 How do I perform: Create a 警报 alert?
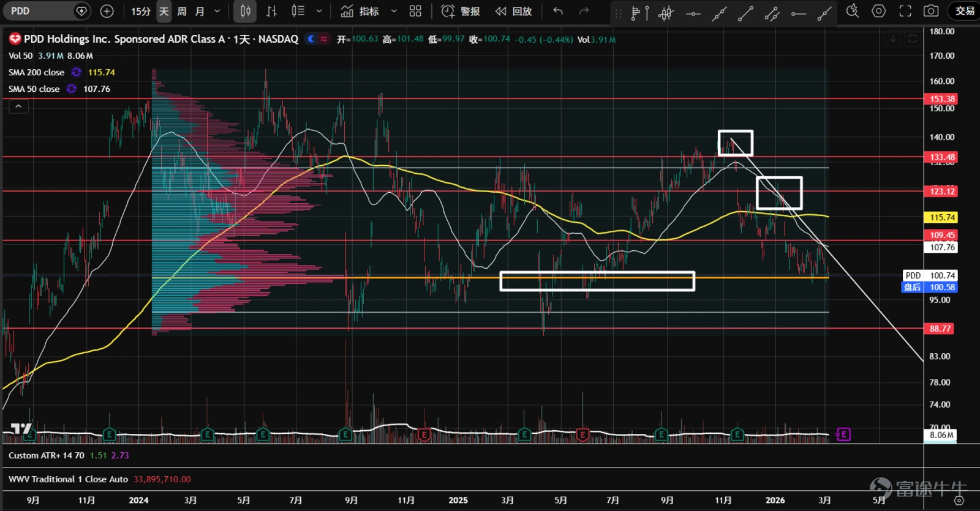click(x=461, y=11)
